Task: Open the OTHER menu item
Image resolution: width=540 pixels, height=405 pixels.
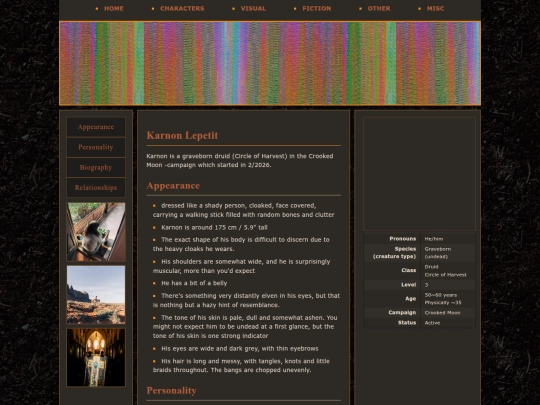Action: tap(379, 9)
